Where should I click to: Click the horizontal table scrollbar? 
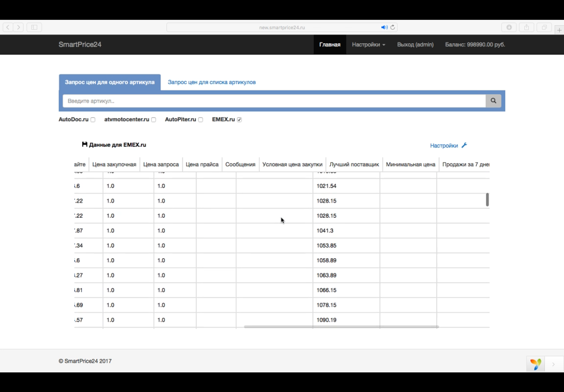point(341,327)
